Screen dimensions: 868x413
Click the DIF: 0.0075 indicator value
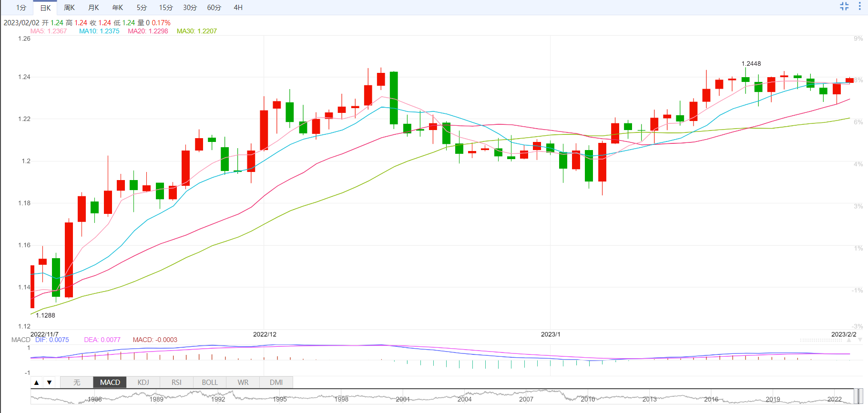click(52, 340)
